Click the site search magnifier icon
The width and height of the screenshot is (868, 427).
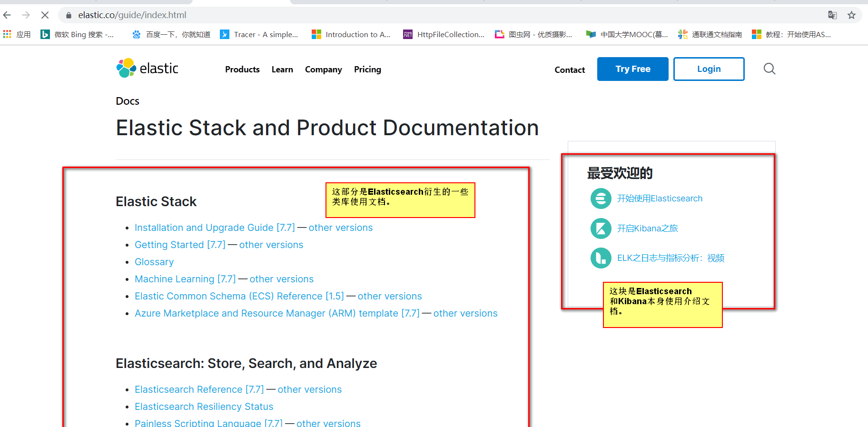[769, 69]
